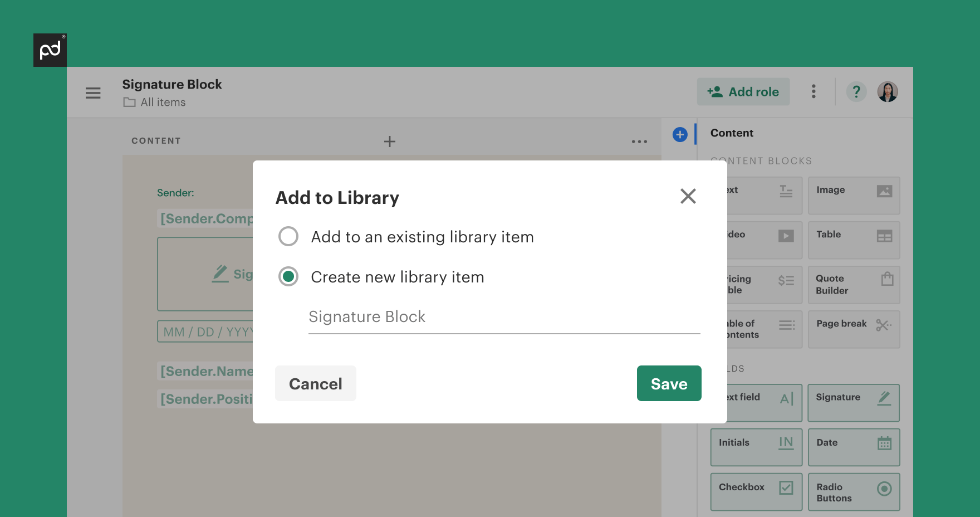Screen dimensions: 980x517
Task: Open the vertical three-dot options menu
Action: 814,91
